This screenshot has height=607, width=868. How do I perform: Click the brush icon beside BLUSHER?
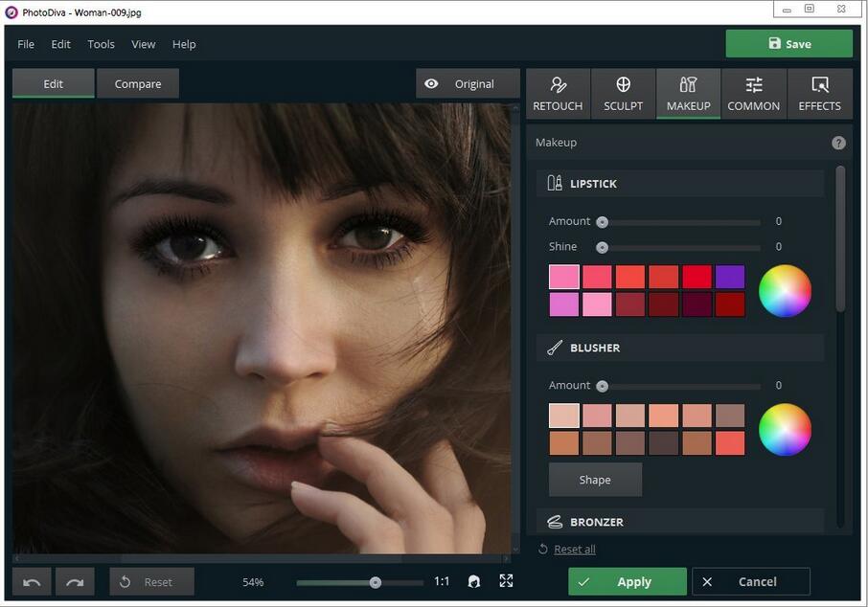point(555,348)
